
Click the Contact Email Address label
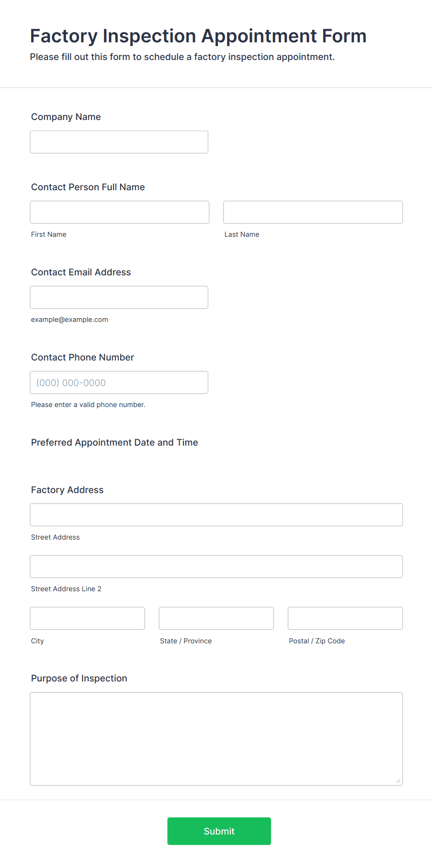point(81,272)
